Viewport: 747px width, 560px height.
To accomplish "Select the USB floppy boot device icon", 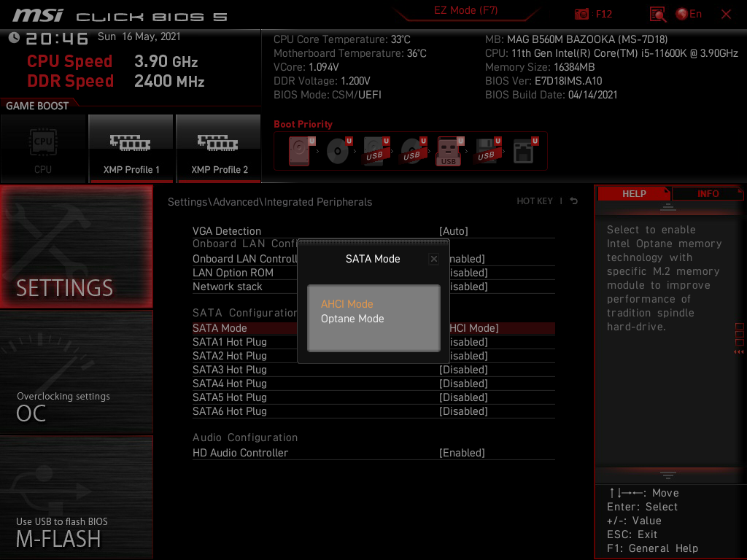I will pyautogui.click(x=487, y=150).
